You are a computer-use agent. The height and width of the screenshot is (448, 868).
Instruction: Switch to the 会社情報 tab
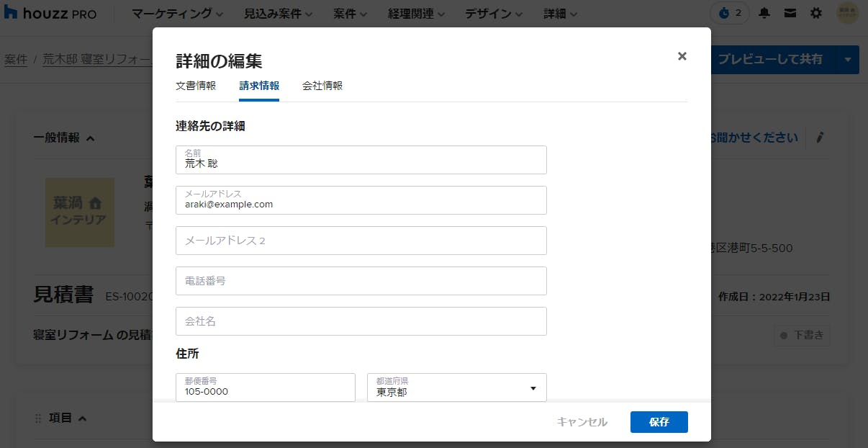pos(322,86)
